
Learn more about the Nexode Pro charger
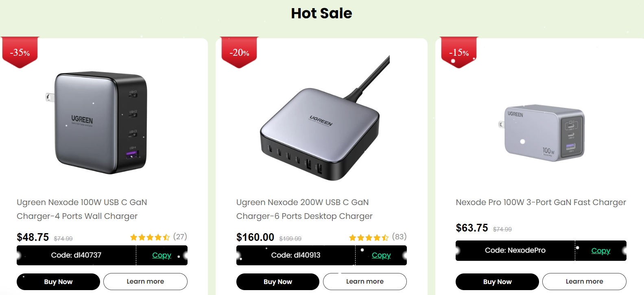coord(584,282)
